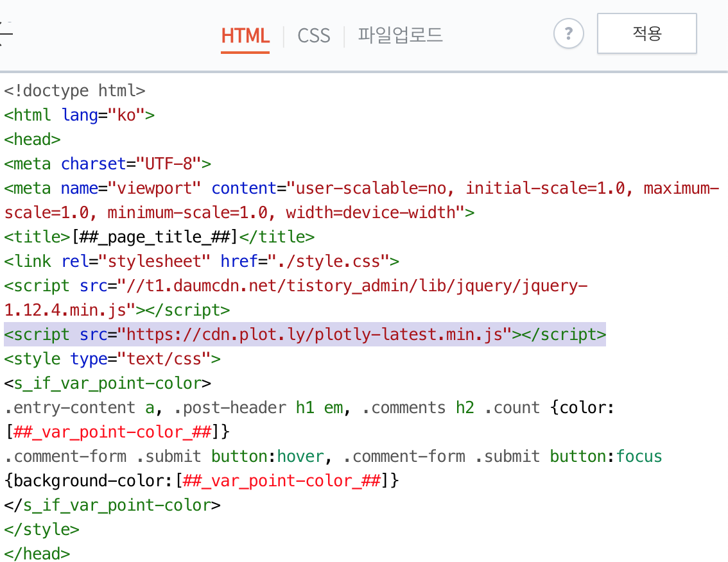
Task: Click the opening <head> tag line
Action: click(x=33, y=139)
